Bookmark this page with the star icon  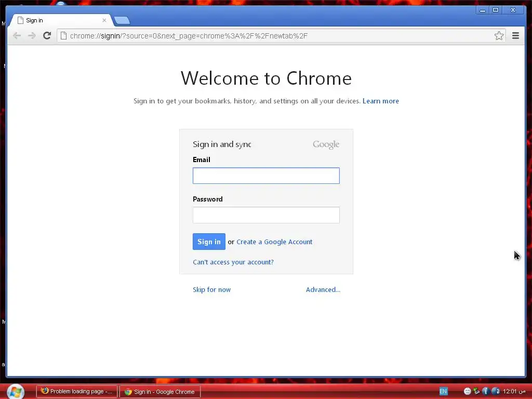tap(499, 36)
